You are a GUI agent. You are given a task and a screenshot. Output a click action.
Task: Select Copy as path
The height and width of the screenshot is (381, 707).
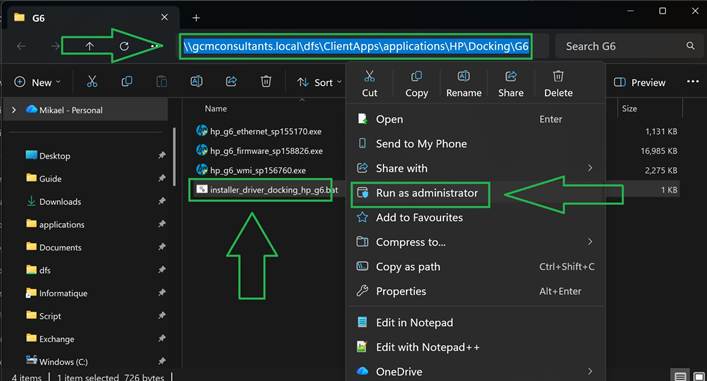pos(476,266)
